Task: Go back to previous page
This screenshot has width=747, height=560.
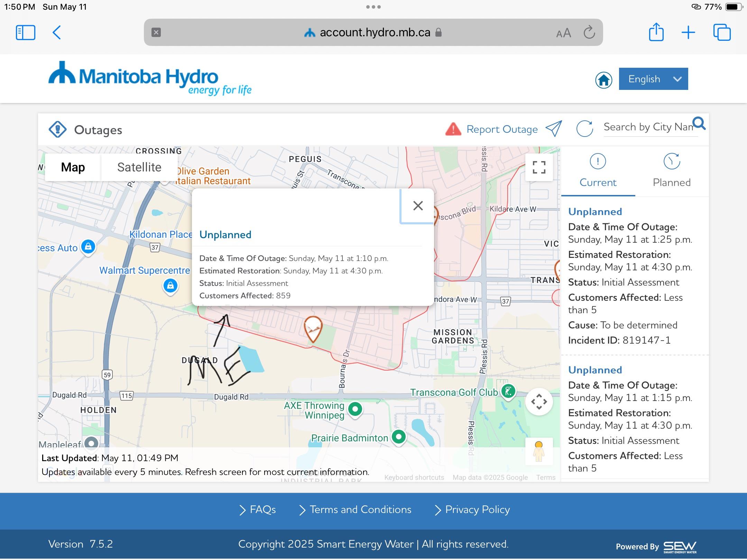Action: [57, 32]
